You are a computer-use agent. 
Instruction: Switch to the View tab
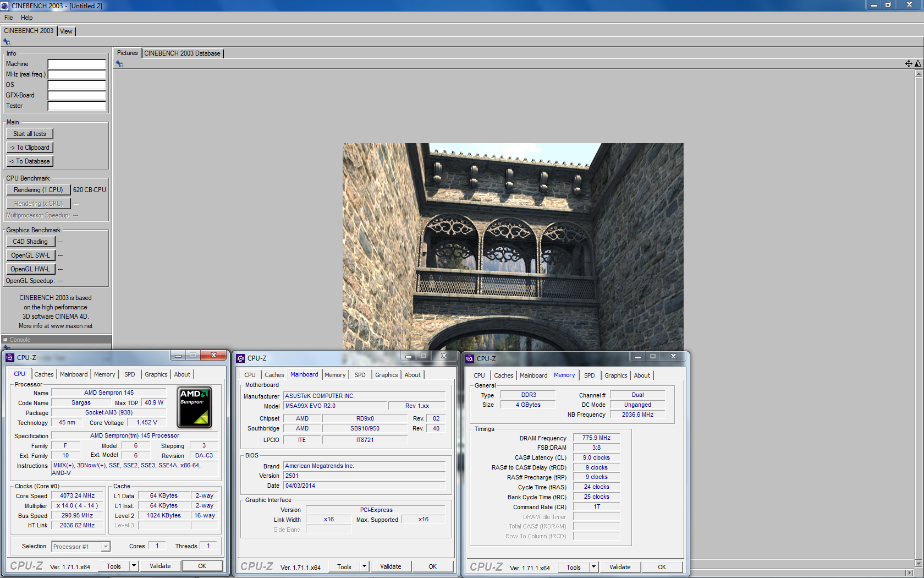click(x=66, y=31)
